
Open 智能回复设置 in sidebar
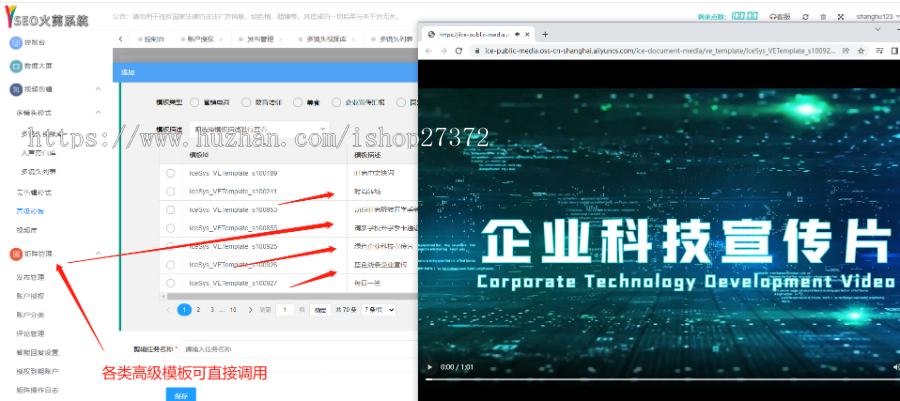click(37, 352)
